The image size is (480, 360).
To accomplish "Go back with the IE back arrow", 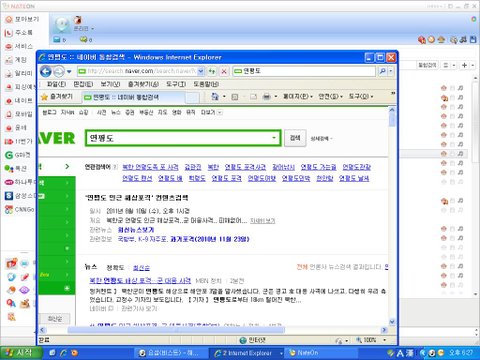I will point(46,71).
